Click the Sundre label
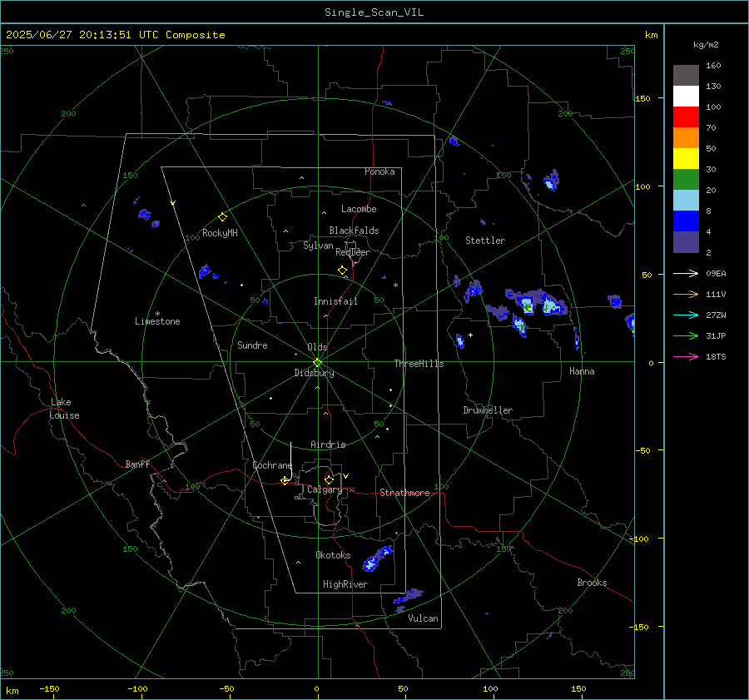749x700 pixels. (252, 345)
